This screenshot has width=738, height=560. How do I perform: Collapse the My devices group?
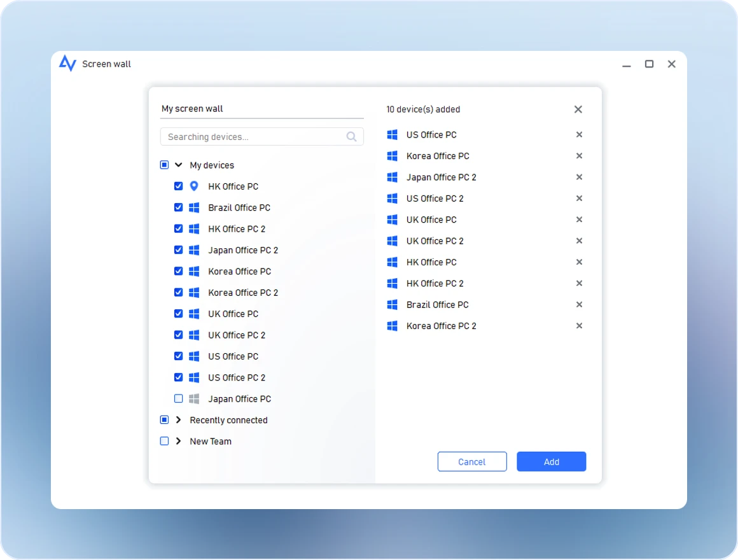coord(179,165)
